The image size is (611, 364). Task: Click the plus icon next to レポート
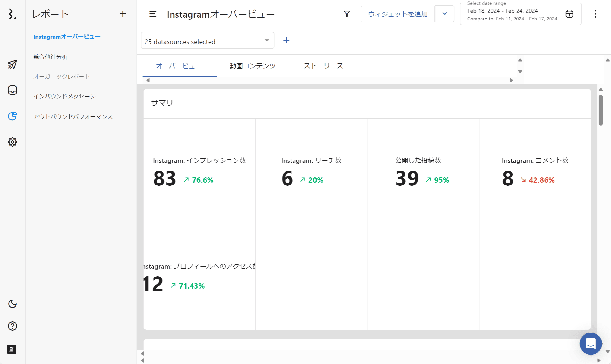123,14
